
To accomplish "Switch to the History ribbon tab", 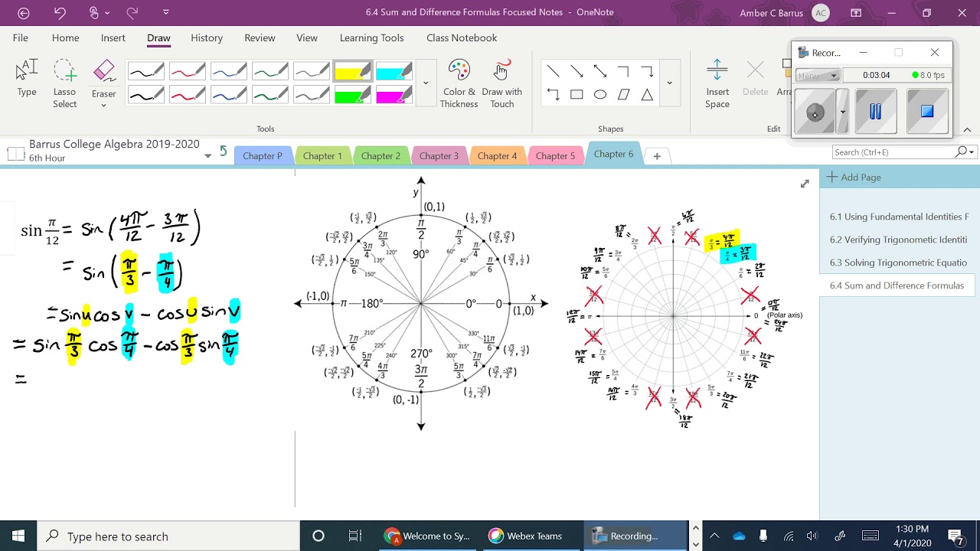I will pyautogui.click(x=207, y=37).
